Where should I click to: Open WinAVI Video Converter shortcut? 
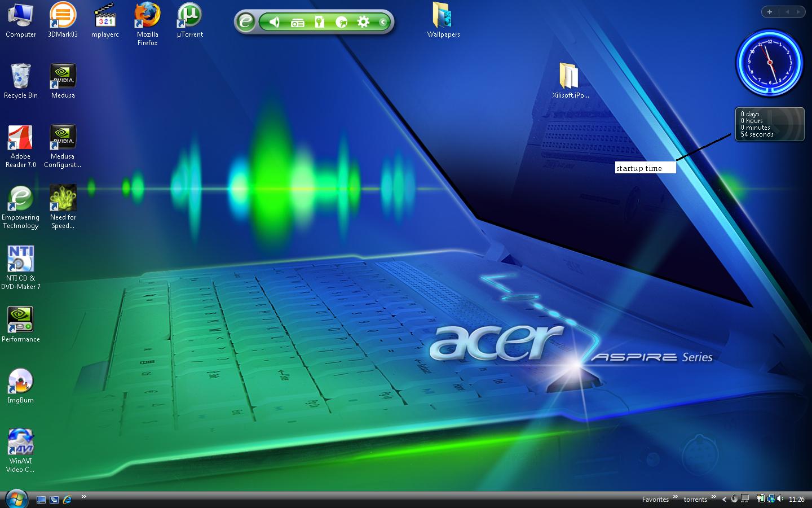pos(20,451)
